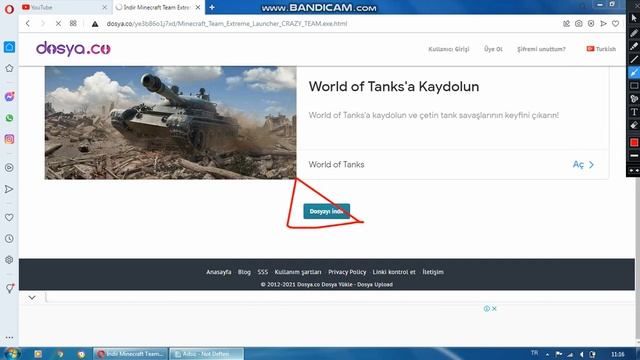Select the Bandicam eraser tool
640x360 pixels.
[x=634, y=125]
